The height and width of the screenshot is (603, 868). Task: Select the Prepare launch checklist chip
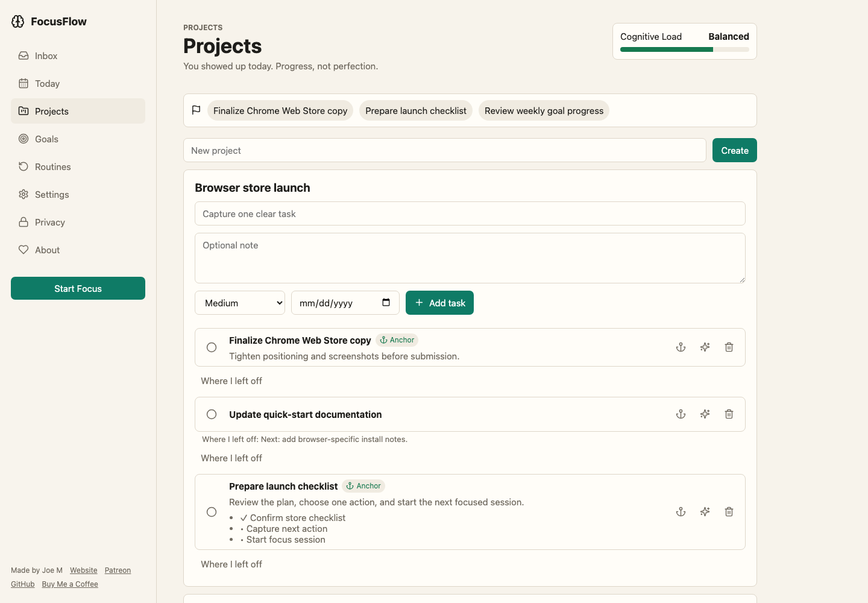[x=416, y=110]
